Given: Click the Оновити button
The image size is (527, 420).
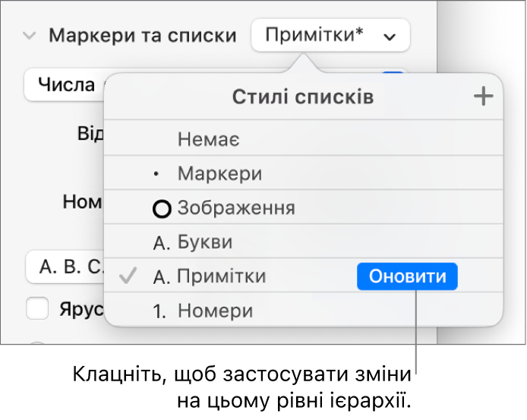Looking at the screenshot, I should coord(407,276).
